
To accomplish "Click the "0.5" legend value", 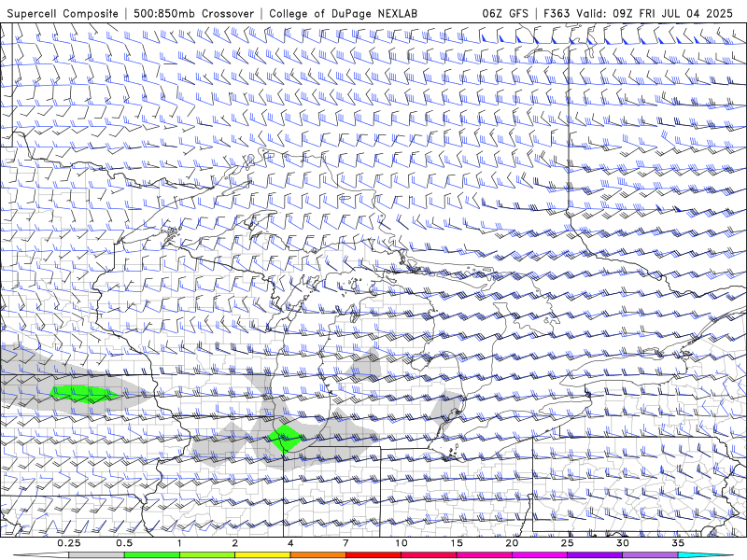I will (x=124, y=543).
